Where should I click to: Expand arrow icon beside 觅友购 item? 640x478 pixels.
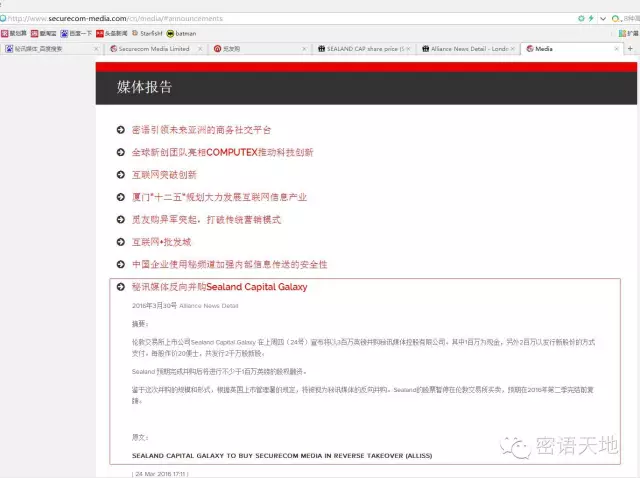click(120, 220)
